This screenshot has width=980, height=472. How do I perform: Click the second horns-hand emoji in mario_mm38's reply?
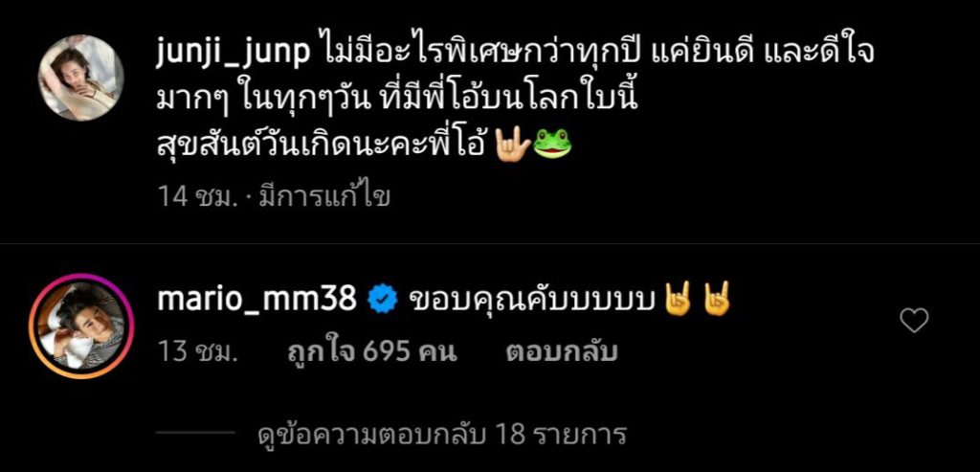(x=716, y=298)
